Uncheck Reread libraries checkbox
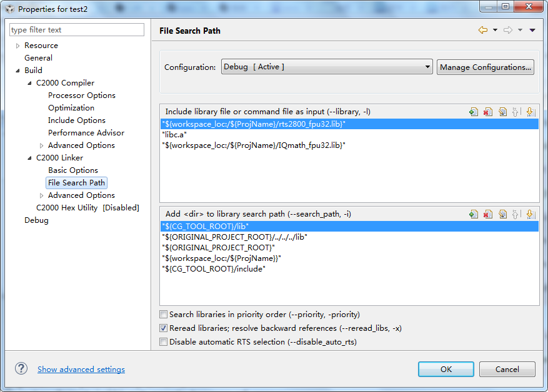 pos(164,328)
